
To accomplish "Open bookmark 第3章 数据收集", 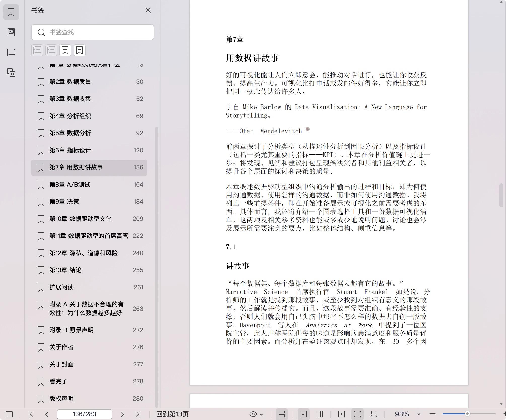I will [89, 99].
